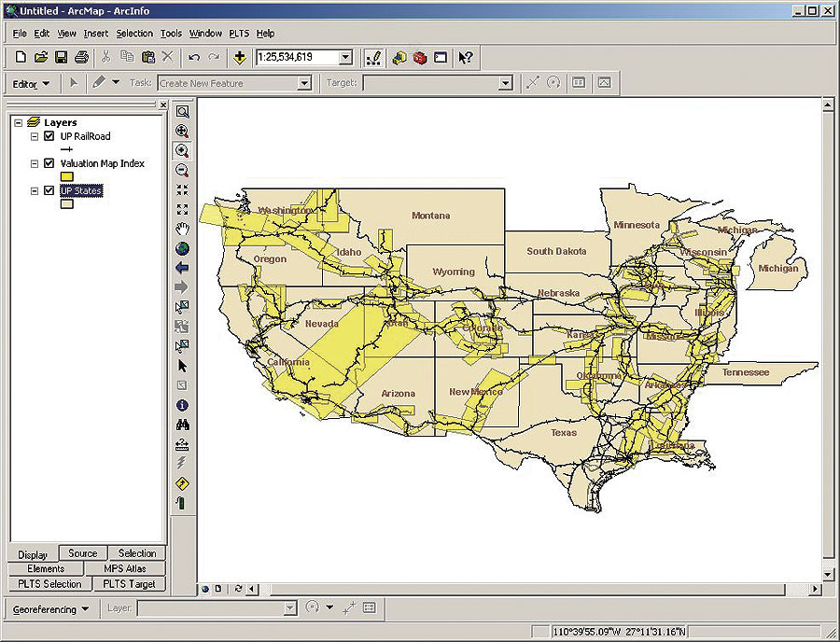Collapse the Layers data frame tree
The image size is (840, 642).
point(19,122)
